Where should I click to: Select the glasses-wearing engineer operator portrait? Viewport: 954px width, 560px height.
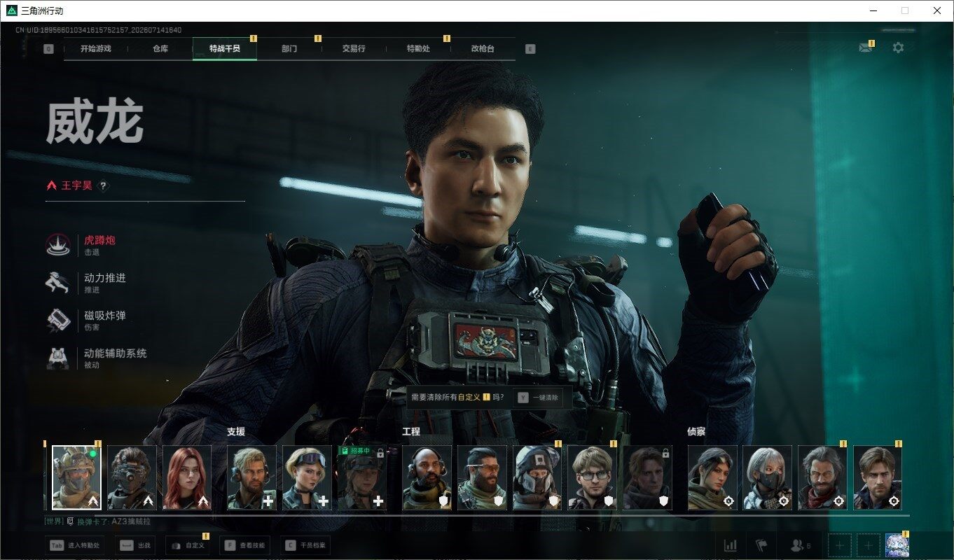592,477
